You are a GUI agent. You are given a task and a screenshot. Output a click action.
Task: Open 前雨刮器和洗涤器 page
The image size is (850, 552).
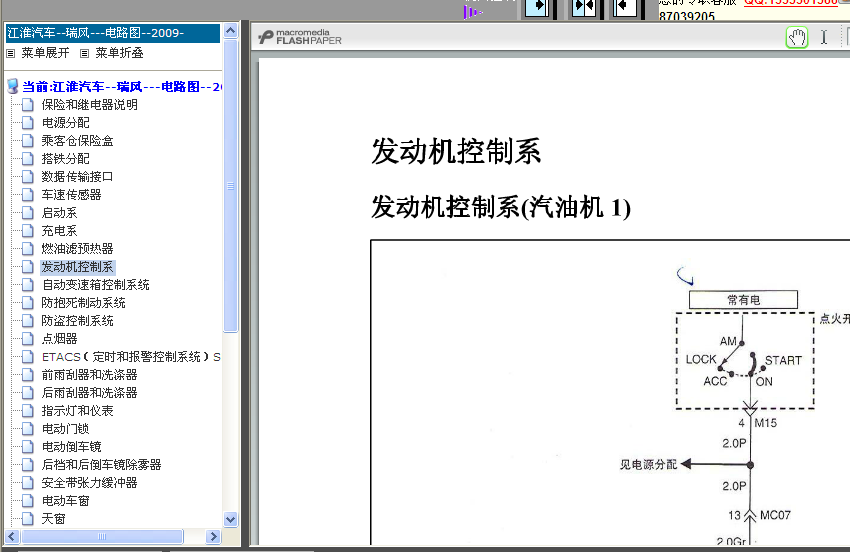click(89, 375)
